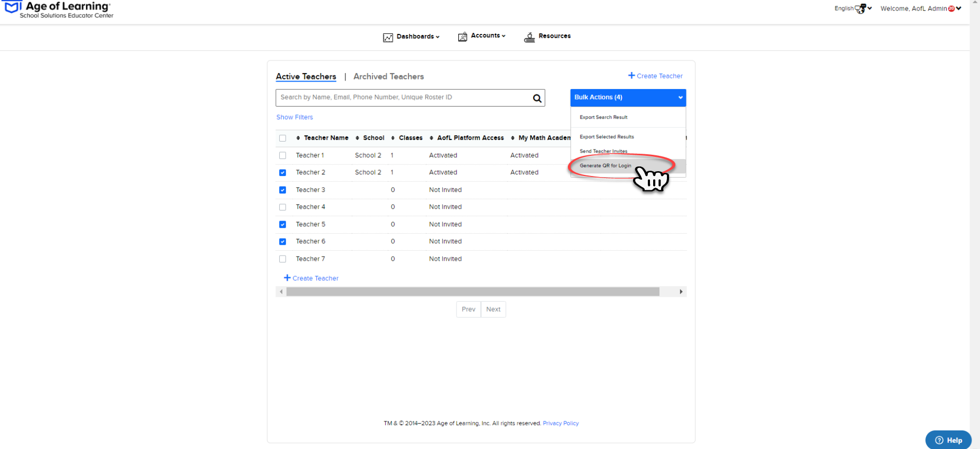Click the Accounts icon in navigation

click(462, 37)
